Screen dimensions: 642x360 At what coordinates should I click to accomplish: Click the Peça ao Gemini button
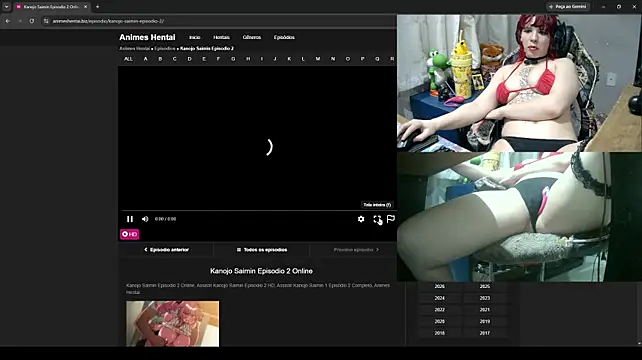(567, 7)
